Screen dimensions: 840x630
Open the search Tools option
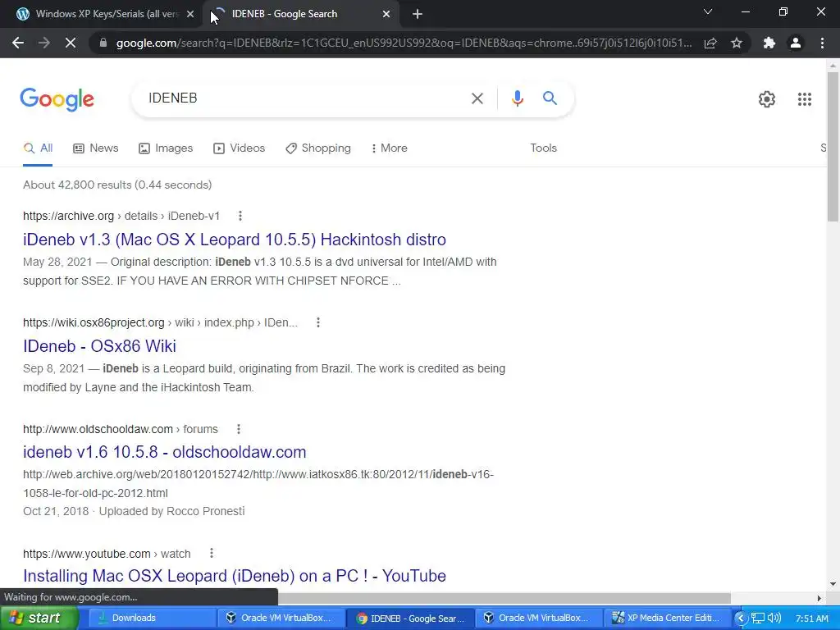click(x=543, y=148)
